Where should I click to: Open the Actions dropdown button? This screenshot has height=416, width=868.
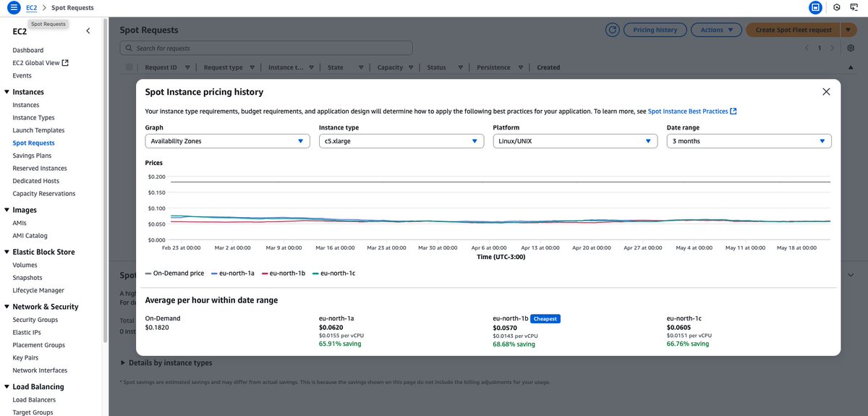coord(716,30)
